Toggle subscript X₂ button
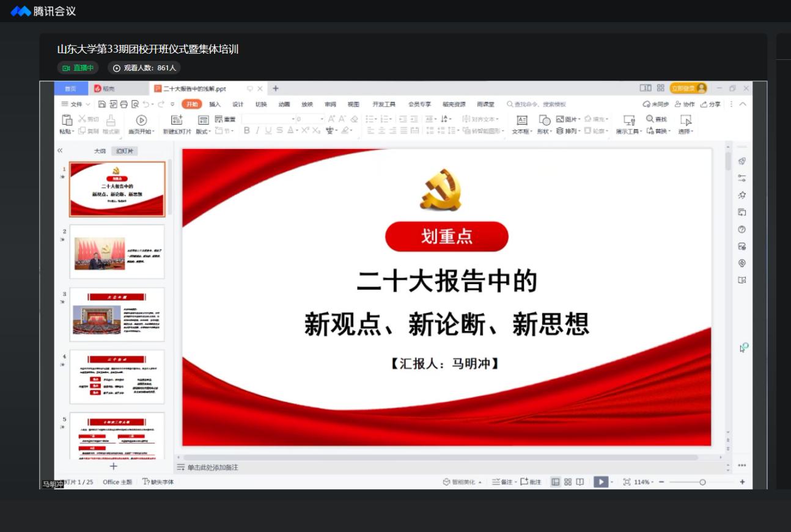Image resolution: width=791 pixels, height=532 pixels. click(316, 130)
